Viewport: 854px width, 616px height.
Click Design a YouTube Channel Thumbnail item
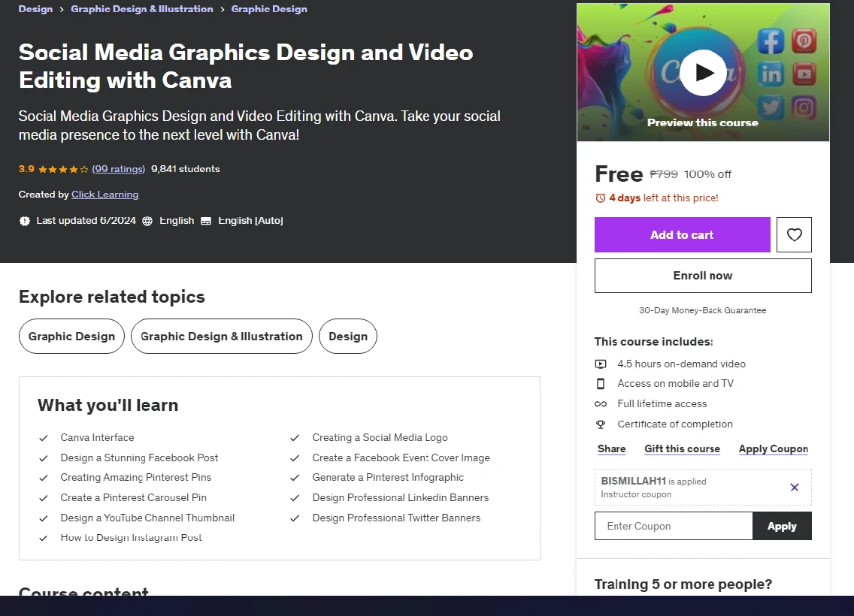click(x=147, y=518)
